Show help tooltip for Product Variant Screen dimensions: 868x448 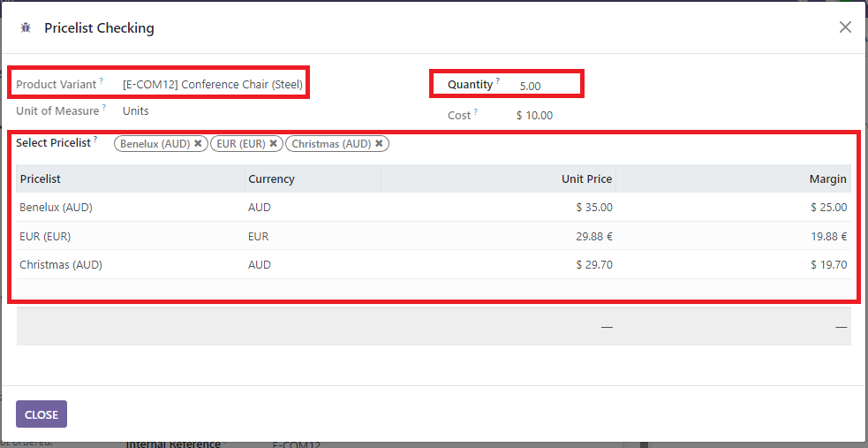(102, 81)
